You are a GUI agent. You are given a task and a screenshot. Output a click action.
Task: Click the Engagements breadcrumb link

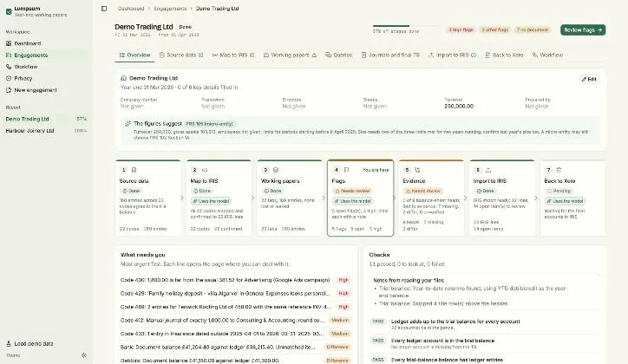coord(170,9)
